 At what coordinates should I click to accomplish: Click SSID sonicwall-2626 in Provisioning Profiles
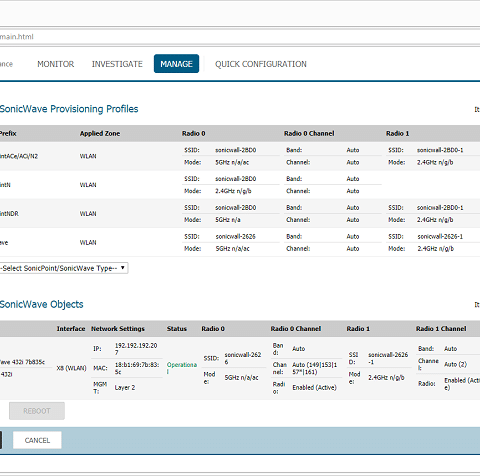[235, 236]
